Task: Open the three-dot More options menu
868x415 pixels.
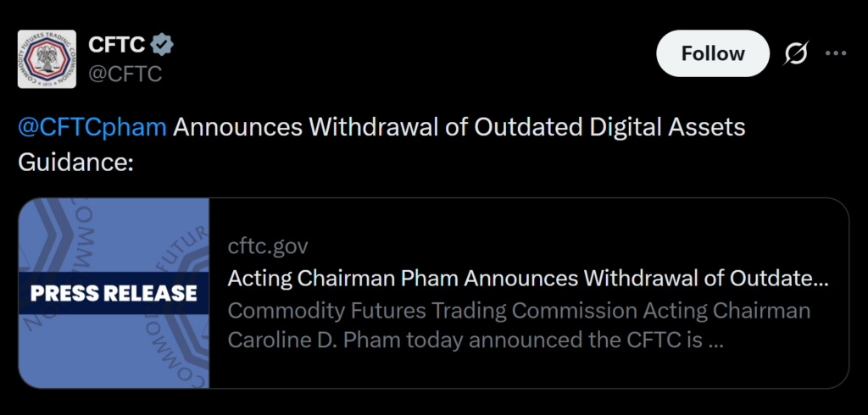Action: coord(836,53)
